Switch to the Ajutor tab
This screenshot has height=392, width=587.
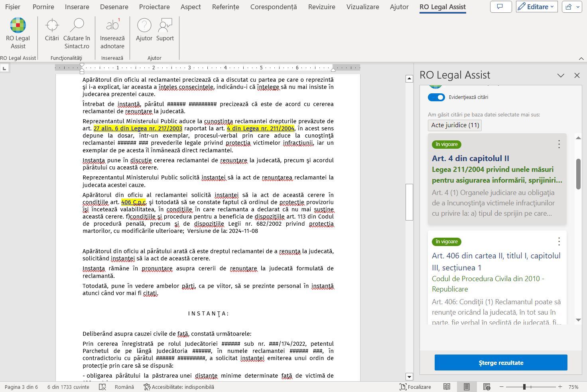point(399,7)
